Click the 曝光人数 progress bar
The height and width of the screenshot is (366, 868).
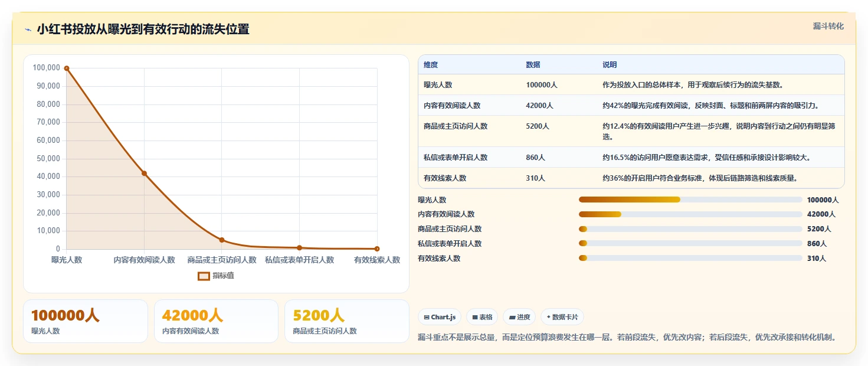click(x=690, y=200)
